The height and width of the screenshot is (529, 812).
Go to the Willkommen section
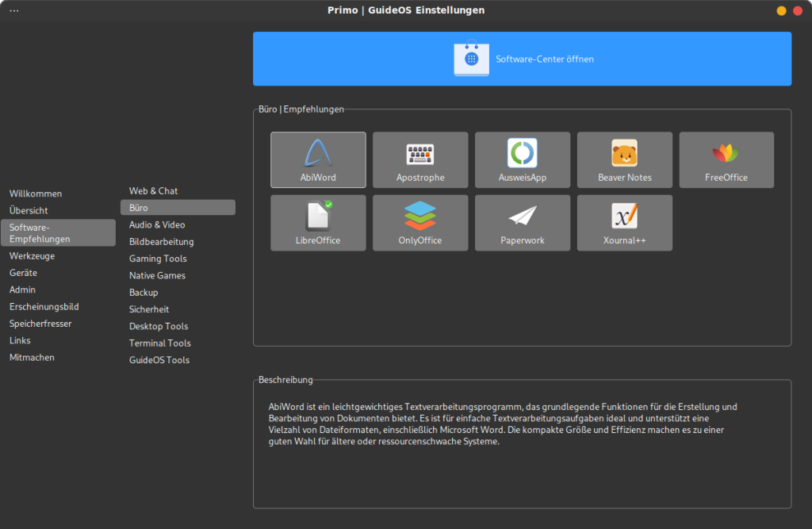click(36, 194)
